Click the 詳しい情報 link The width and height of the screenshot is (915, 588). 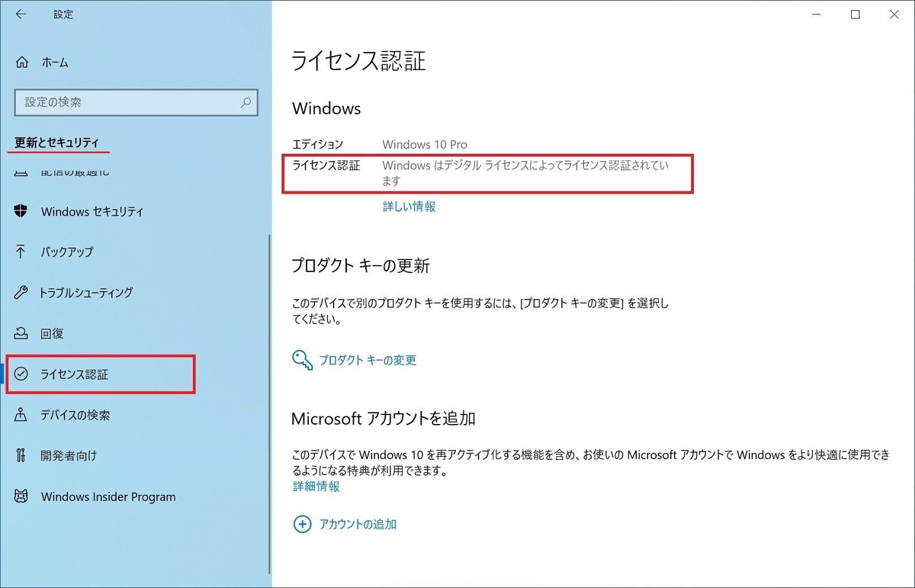point(409,207)
